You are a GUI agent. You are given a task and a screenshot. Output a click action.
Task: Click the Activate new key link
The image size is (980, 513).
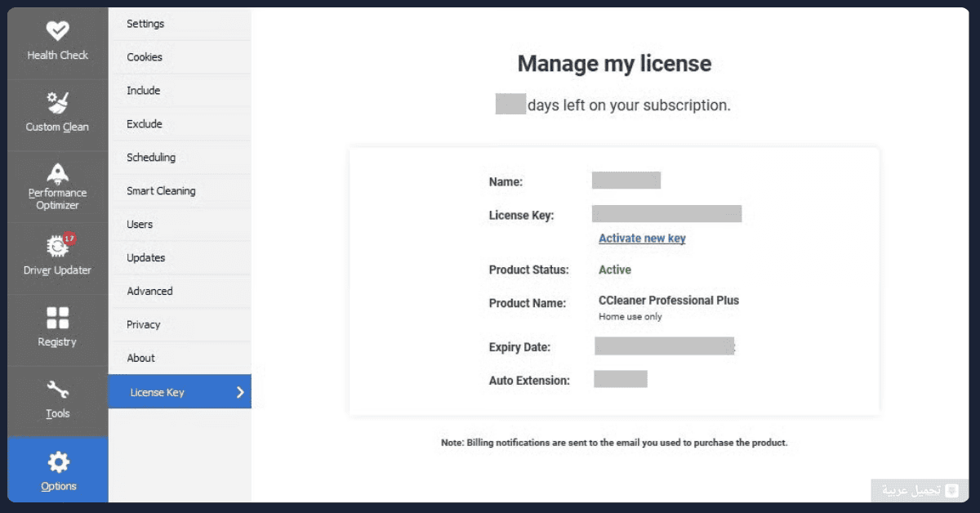coord(642,239)
